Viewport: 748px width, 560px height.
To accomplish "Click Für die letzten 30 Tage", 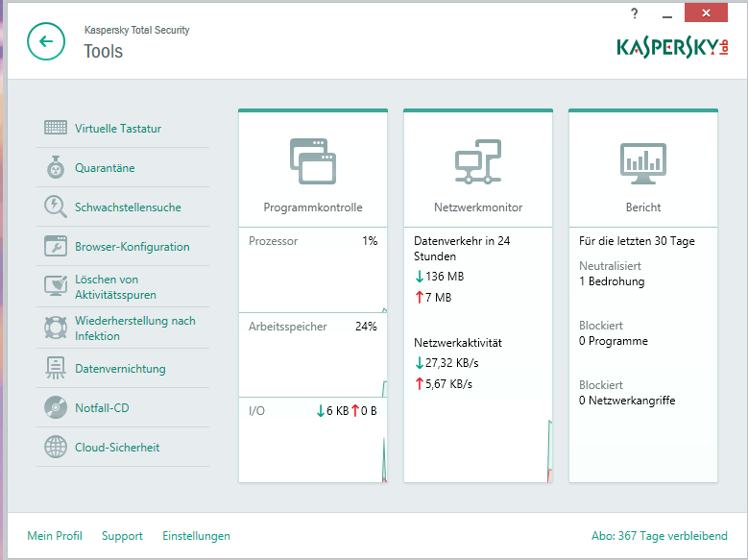I will click(637, 241).
